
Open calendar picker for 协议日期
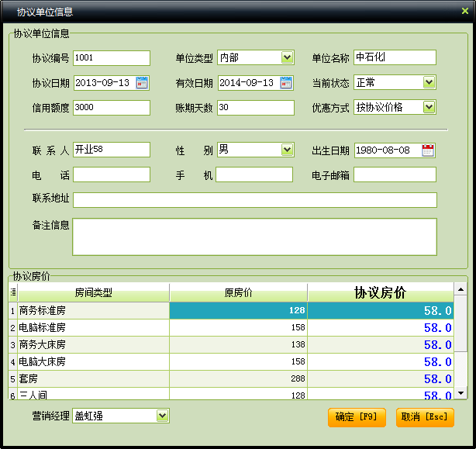142,83
